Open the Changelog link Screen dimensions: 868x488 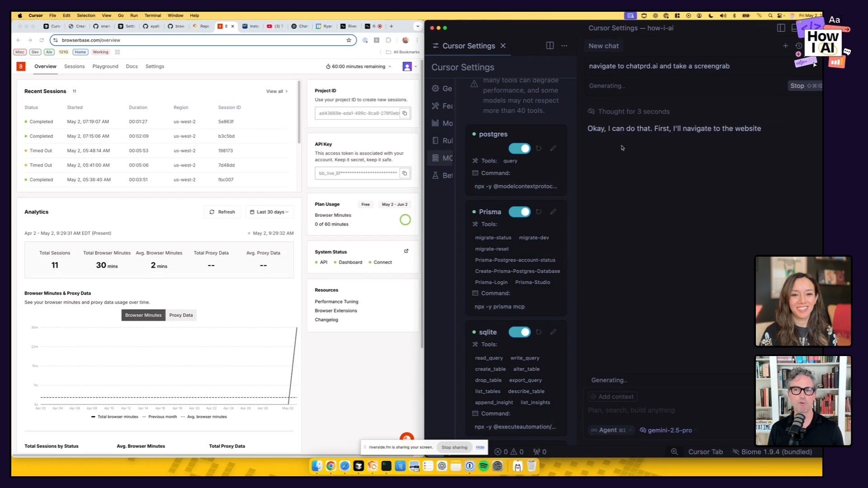click(326, 319)
